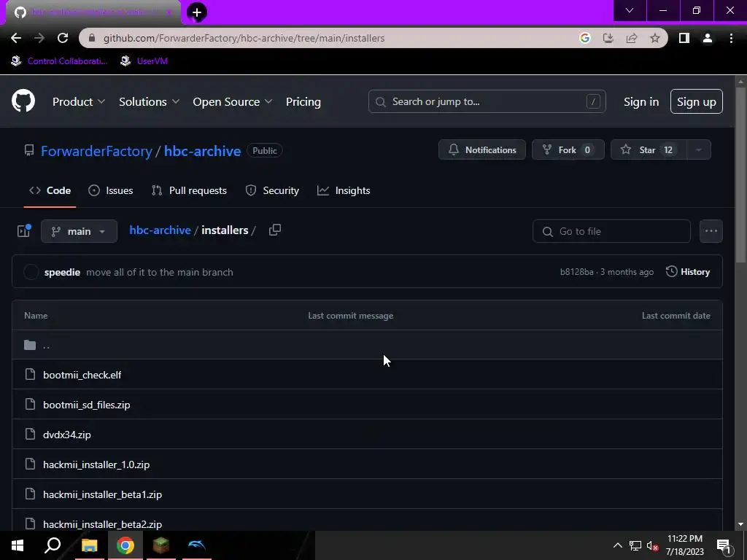Show hidden tray icons chevron
747x560 pixels.
coord(617,545)
